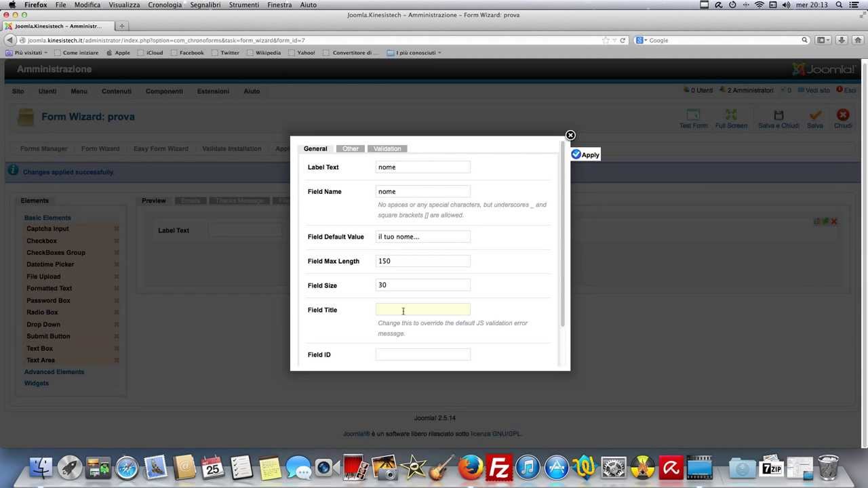Select the Captcha Input element

[x=47, y=228]
